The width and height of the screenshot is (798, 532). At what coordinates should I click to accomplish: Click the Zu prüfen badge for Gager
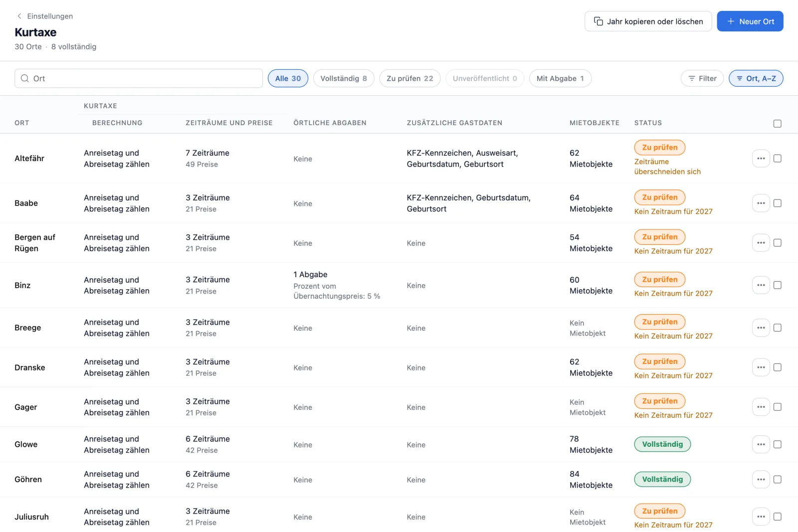coord(659,401)
